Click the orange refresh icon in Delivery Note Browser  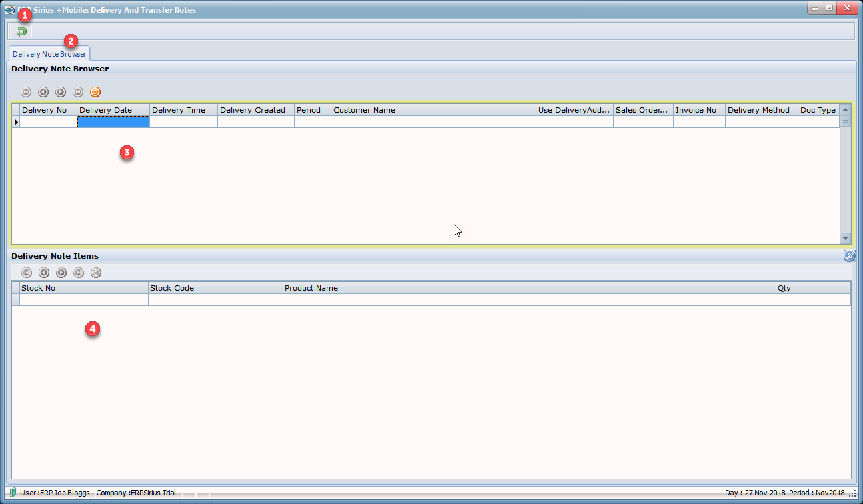tap(95, 92)
